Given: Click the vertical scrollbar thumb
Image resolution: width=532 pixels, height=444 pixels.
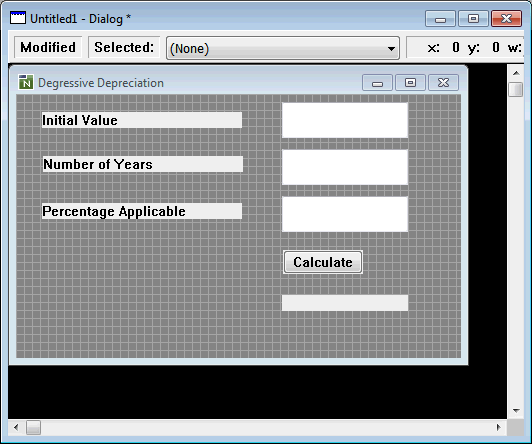Looking at the screenshot, I should 516,90.
